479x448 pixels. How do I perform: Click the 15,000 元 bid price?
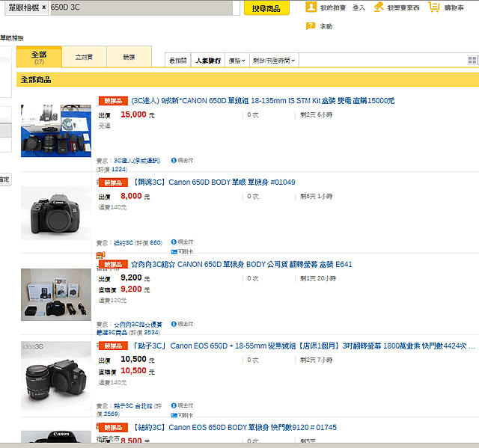click(x=138, y=114)
